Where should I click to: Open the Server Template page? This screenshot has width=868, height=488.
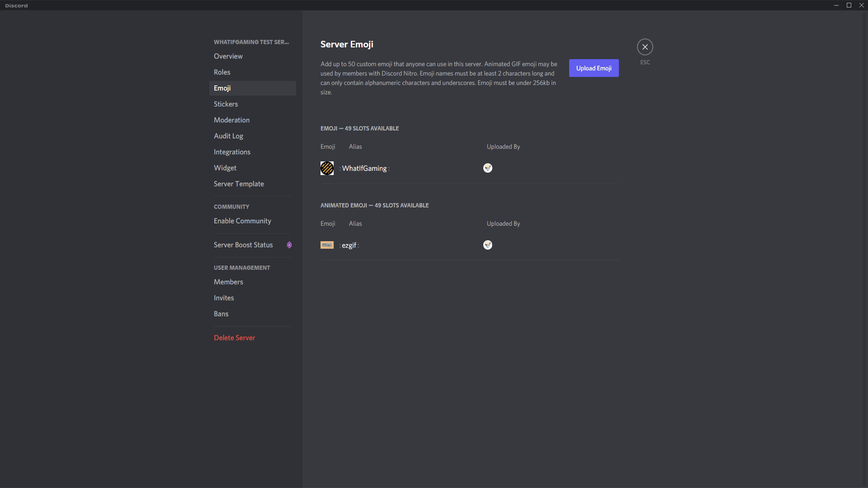pyautogui.click(x=252, y=184)
